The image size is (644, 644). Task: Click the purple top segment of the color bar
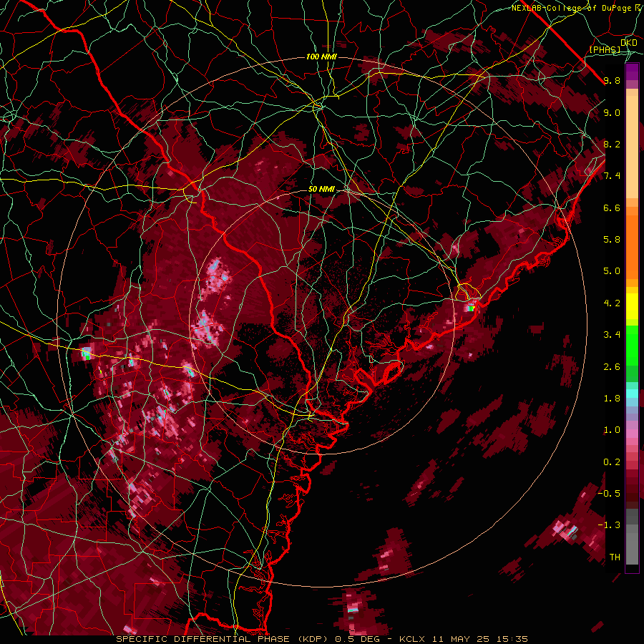[x=632, y=72]
